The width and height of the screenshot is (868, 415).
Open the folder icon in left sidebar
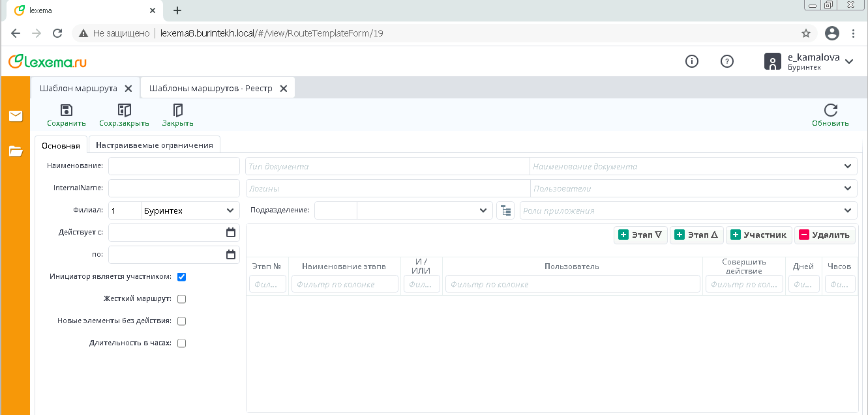[x=16, y=151]
